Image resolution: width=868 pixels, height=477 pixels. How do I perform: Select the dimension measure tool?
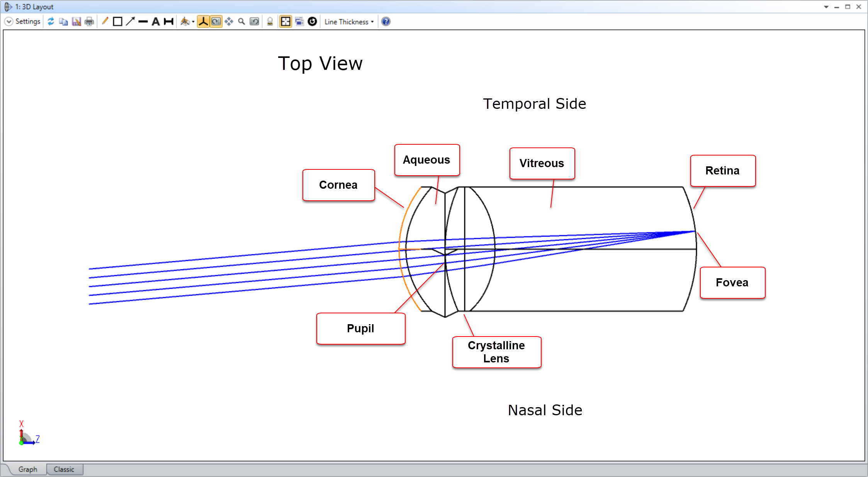pyautogui.click(x=168, y=22)
